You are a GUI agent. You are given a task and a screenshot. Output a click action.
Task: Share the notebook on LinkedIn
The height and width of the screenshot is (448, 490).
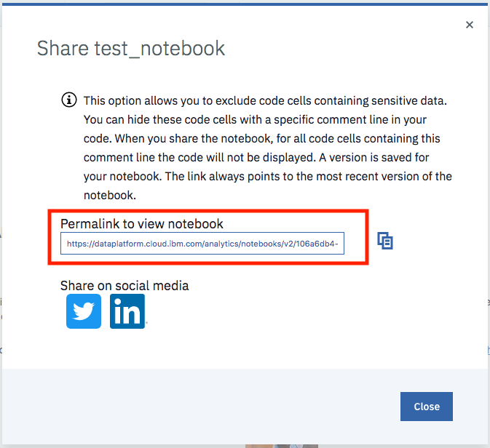click(x=127, y=311)
